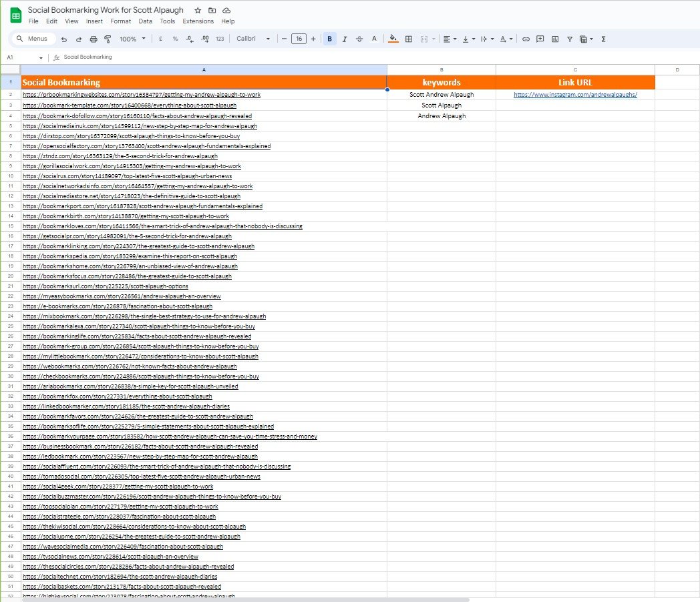
Task: Click the borders icon in toolbar
Action: (409, 39)
